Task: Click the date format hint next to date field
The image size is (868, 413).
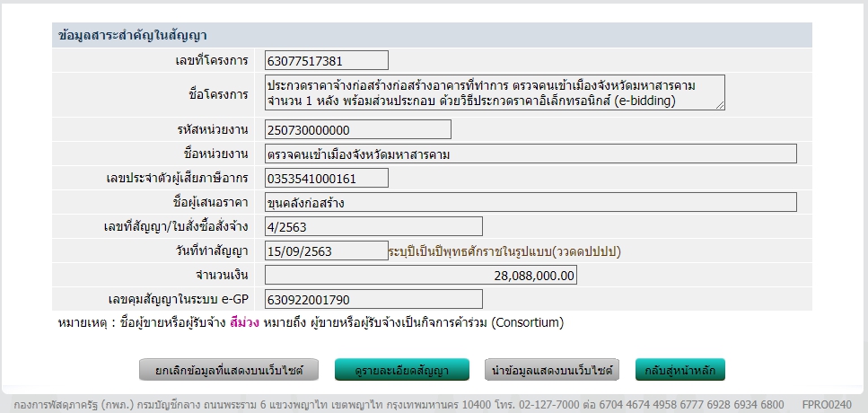Action: tap(504, 251)
